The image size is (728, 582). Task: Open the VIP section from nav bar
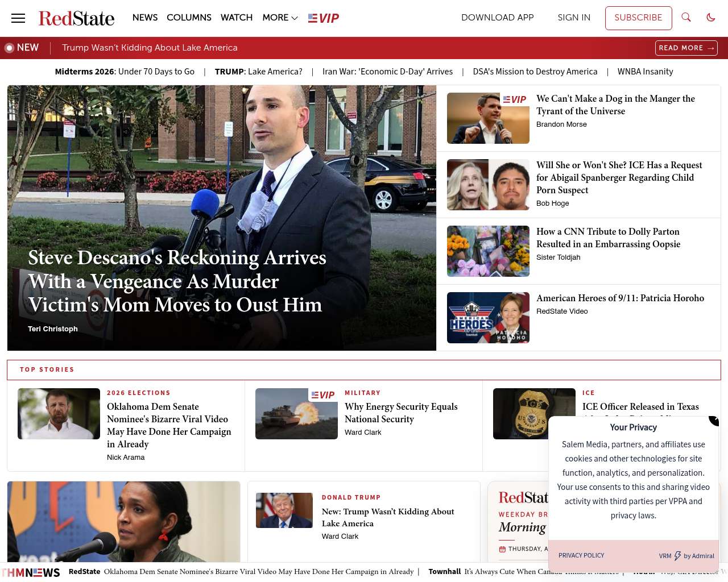324,18
